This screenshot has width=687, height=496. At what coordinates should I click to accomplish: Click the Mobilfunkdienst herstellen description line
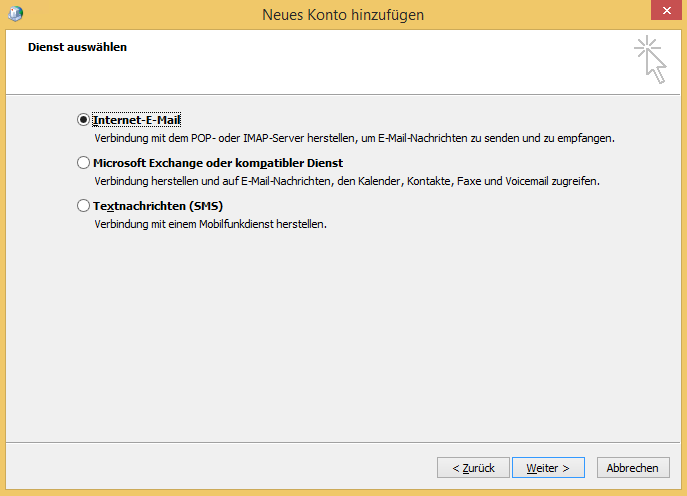(x=210, y=224)
